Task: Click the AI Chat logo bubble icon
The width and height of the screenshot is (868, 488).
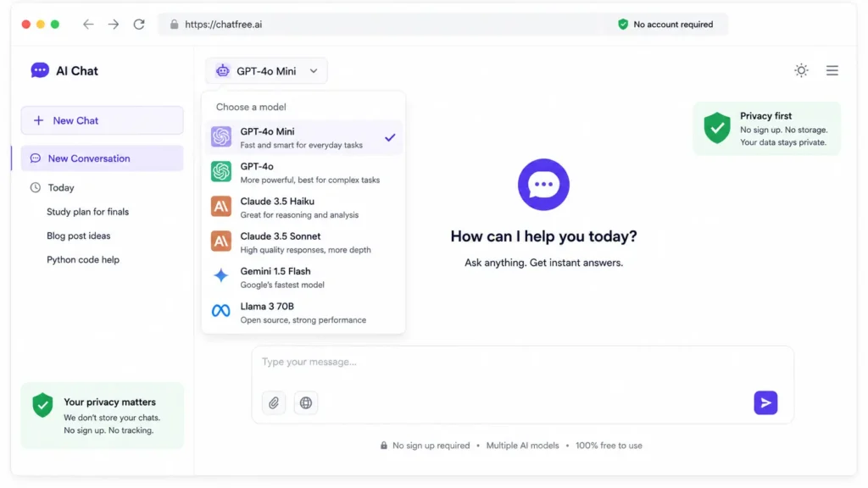Action: click(40, 70)
